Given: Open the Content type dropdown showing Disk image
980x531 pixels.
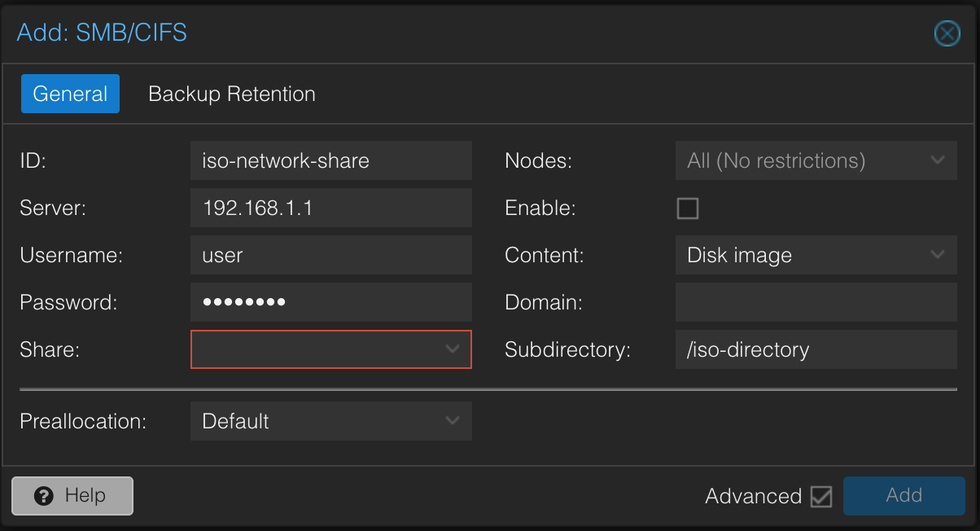Looking at the screenshot, I should coord(816,255).
